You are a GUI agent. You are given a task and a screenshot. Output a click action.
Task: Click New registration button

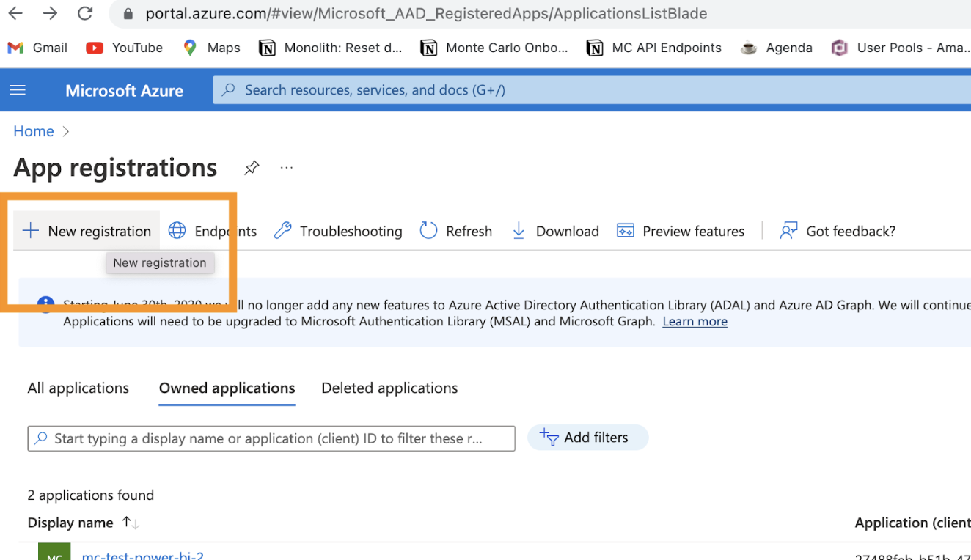pyautogui.click(x=87, y=231)
